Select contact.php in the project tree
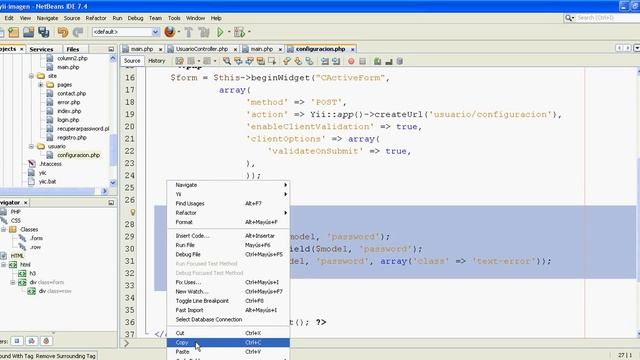Screen dimensions: 640x360 71,93
